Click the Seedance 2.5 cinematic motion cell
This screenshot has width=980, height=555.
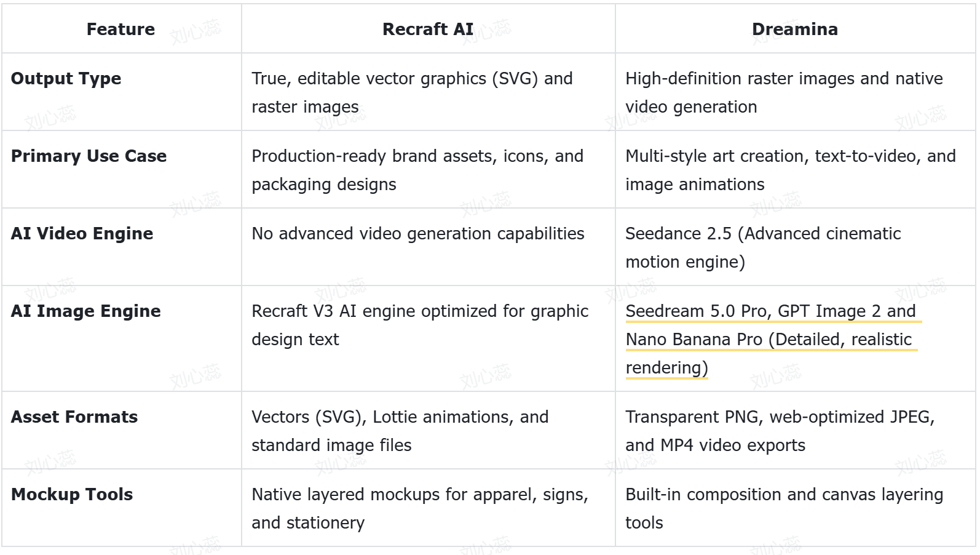pos(795,247)
